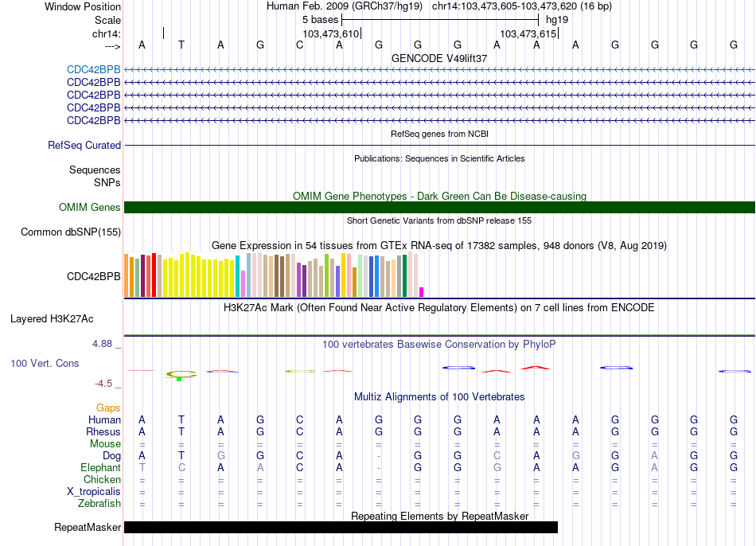Viewport: 756px width, 546px height.
Task: Click the faint T in Elephant row
Action: point(142,468)
